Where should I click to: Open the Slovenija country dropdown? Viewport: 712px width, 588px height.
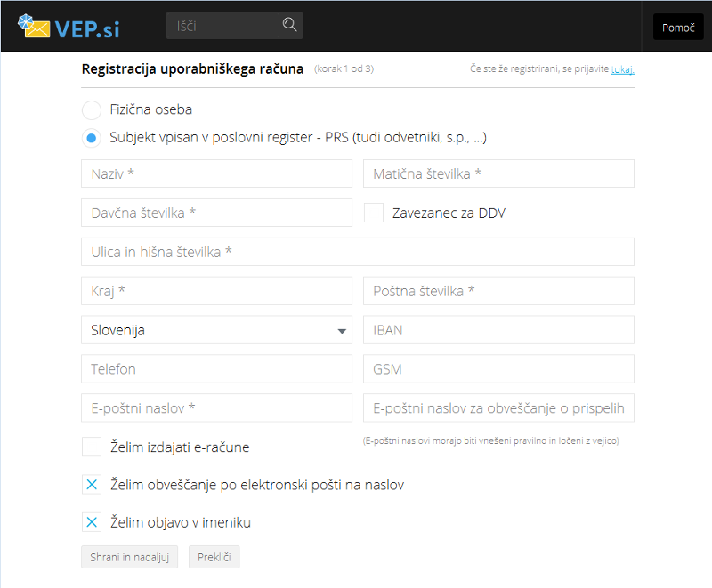[x=216, y=330]
